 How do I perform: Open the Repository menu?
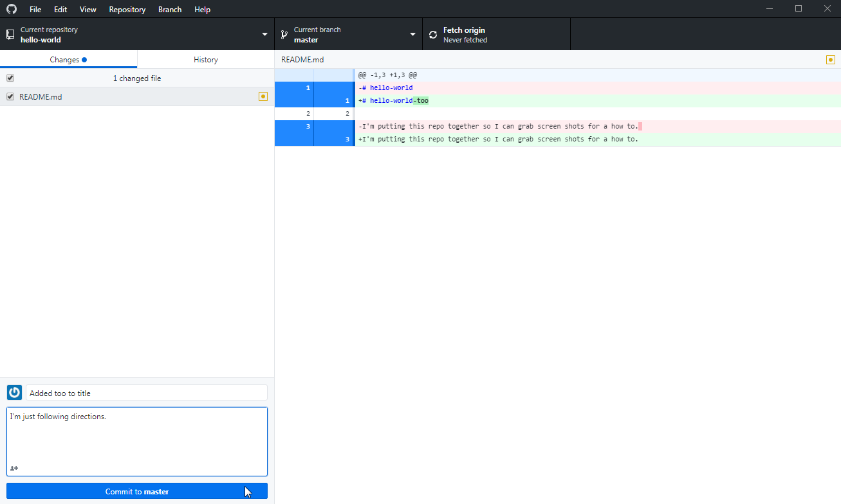tap(127, 10)
